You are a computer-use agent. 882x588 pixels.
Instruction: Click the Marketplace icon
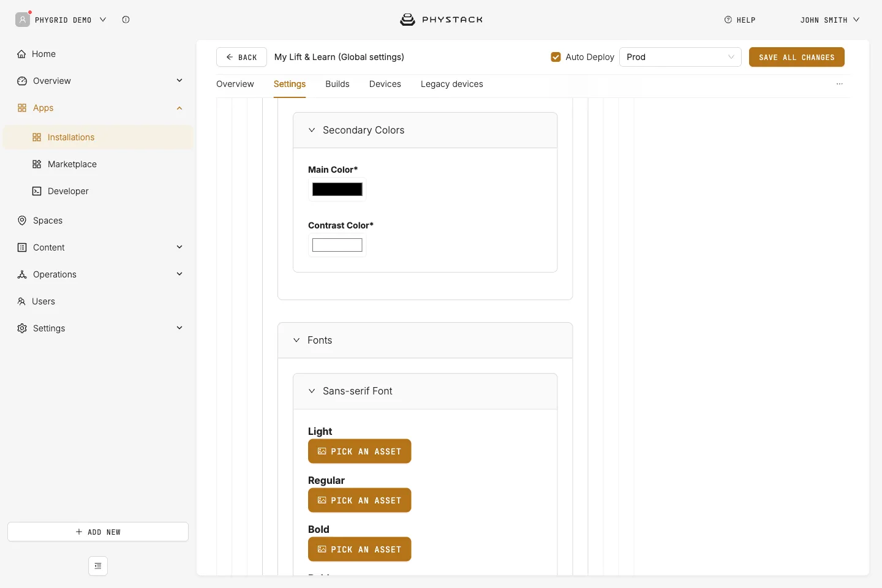(x=37, y=164)
